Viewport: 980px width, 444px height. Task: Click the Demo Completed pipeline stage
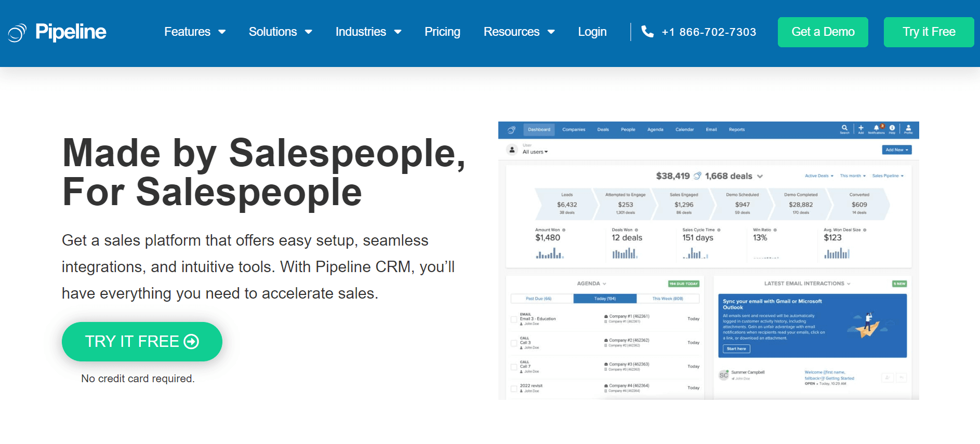tap(800, 204)
